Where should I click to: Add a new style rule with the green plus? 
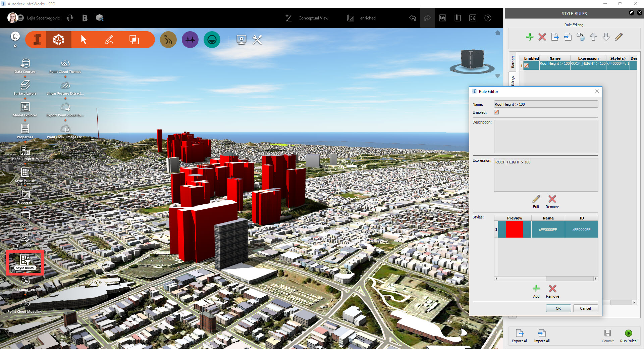click(530, 37)
